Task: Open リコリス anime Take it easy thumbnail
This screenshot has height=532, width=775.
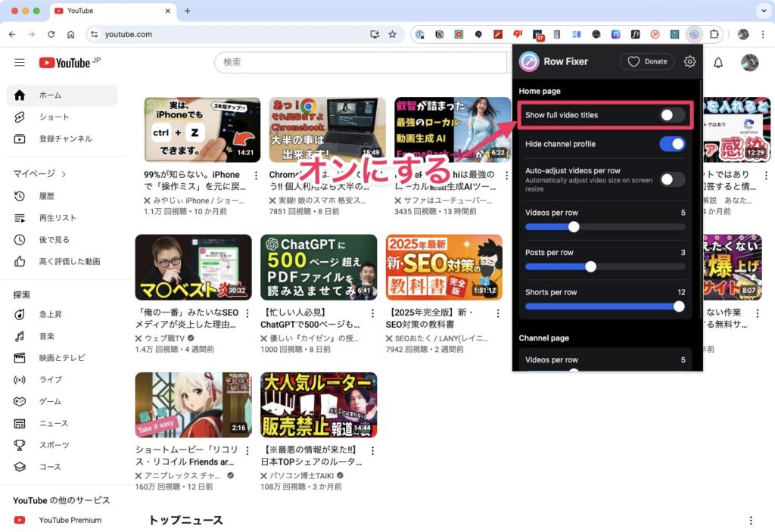Action: (x=193, y=405)
